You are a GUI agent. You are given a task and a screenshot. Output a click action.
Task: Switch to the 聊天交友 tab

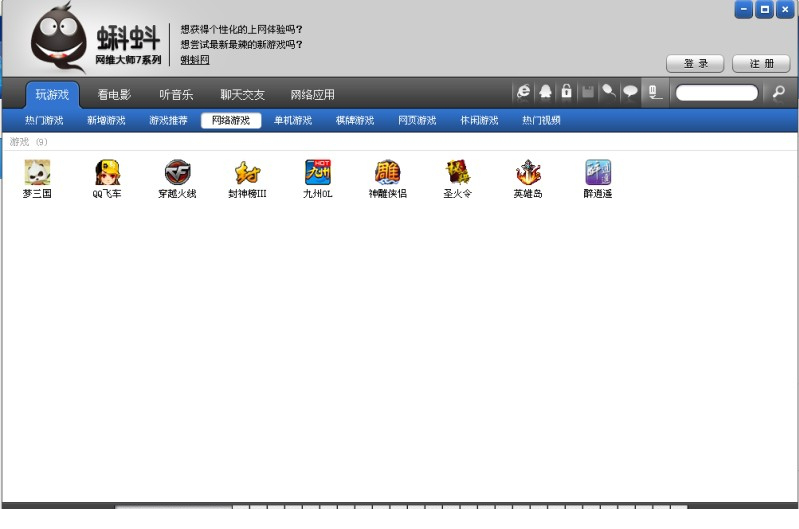[242, 94]
